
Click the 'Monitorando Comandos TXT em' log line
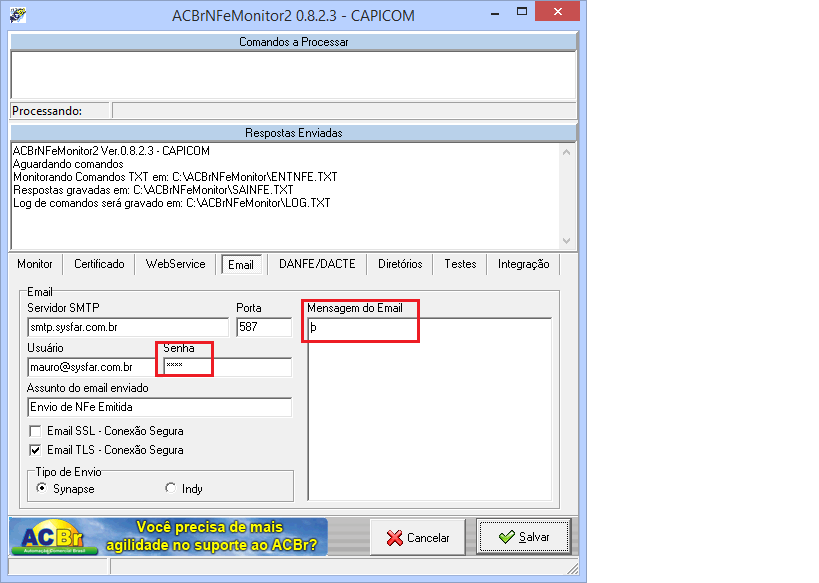(x=175, y=177)
